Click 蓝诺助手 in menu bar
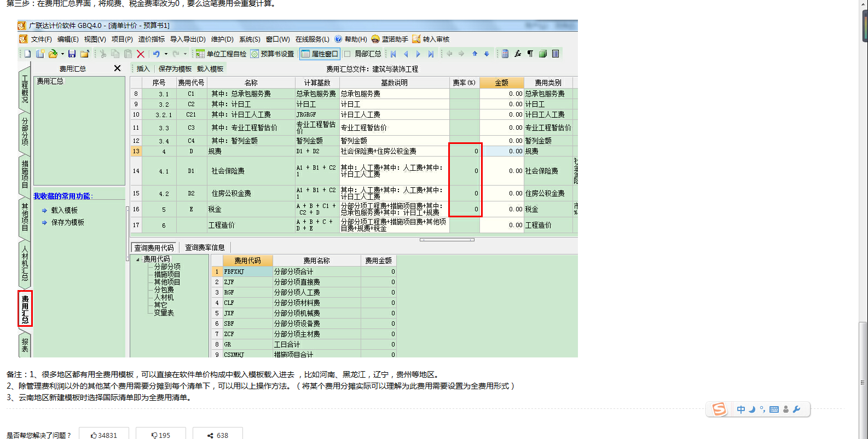 (390, 39)
